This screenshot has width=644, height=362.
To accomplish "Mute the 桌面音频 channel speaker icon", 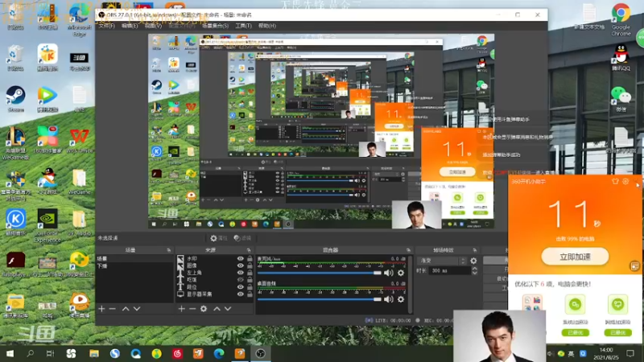I will click(x=388, y=299).
